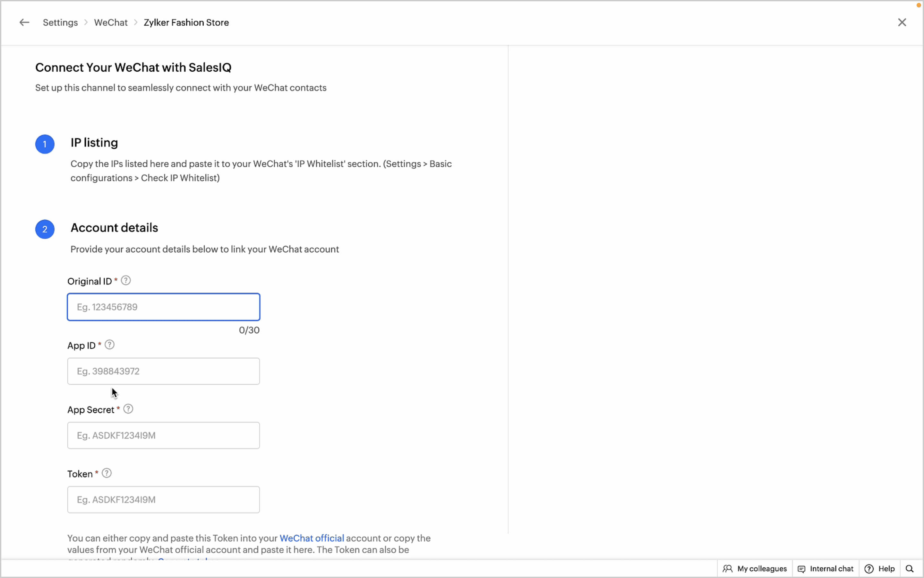Show help for App Secret

coord(128,409)
